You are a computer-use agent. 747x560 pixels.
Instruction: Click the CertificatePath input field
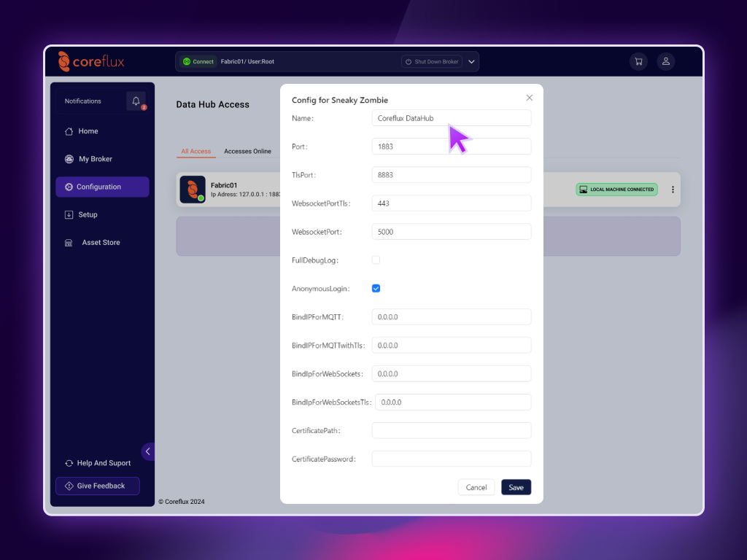[x=451, y=431]
